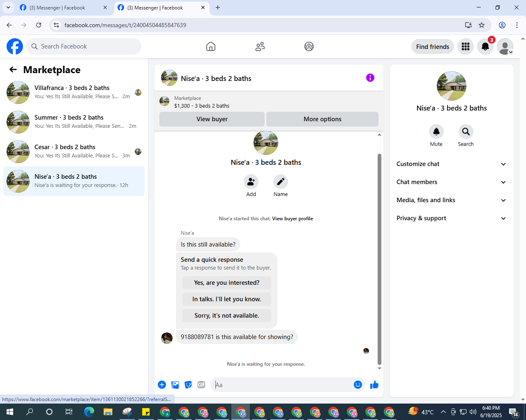Open the Windows notification center
The height and width of the screenshot is (420, 526).
tap(514, 412)
